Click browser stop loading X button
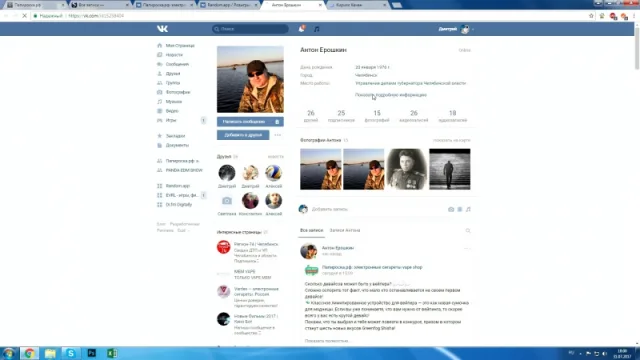 click(24, 16)
